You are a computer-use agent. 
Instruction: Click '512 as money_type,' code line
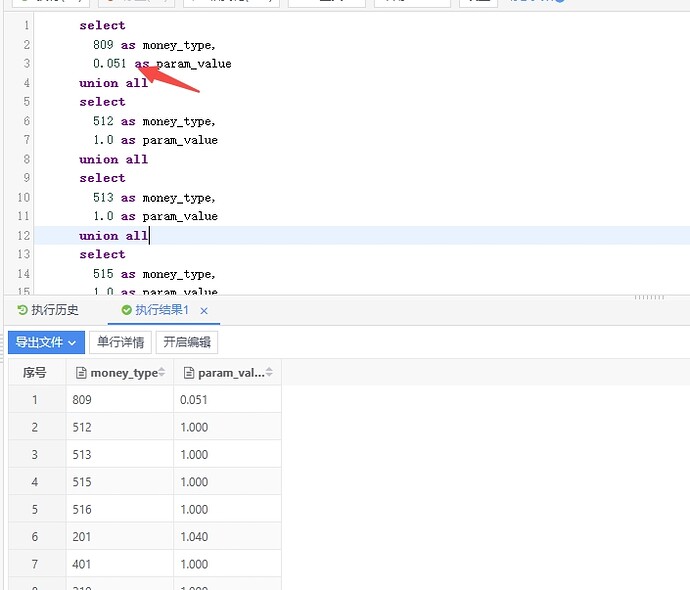[x=154, y=121]
